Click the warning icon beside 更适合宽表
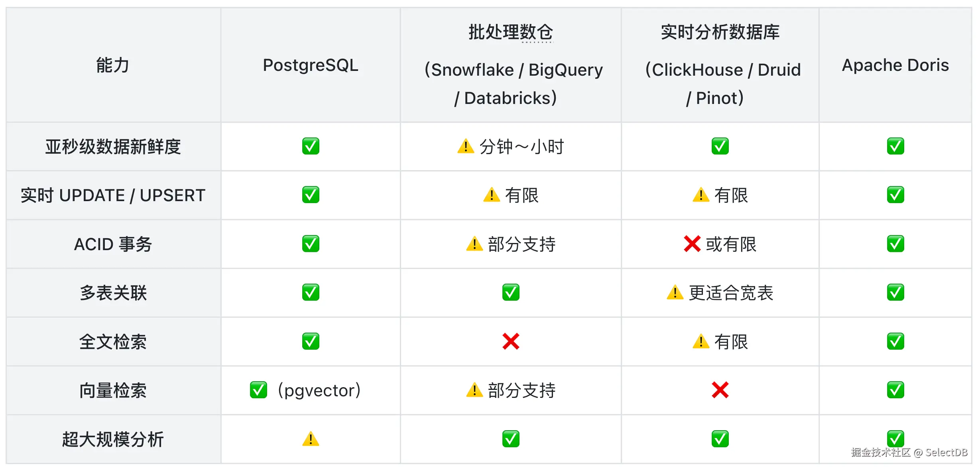The width and height of the screenshot is (980, 470). pos(675,292)
